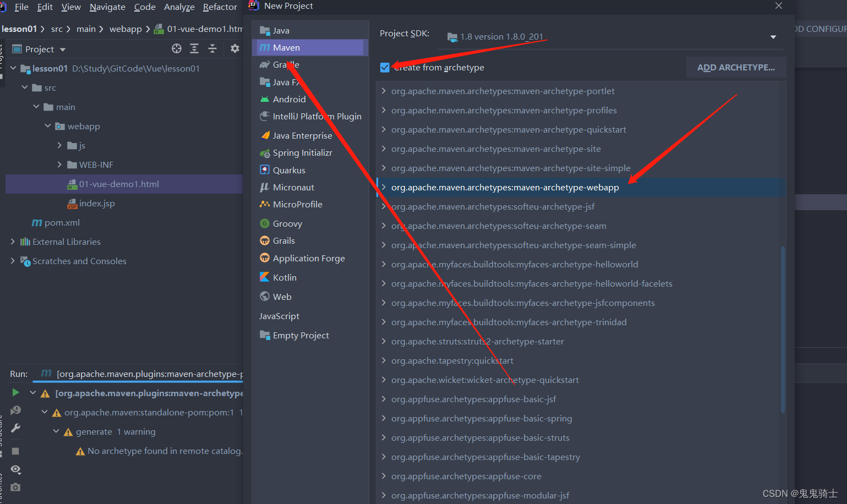Open the Navigate menu
The image size is (847, 504).
pyautogui.click(x=107, y=7)
